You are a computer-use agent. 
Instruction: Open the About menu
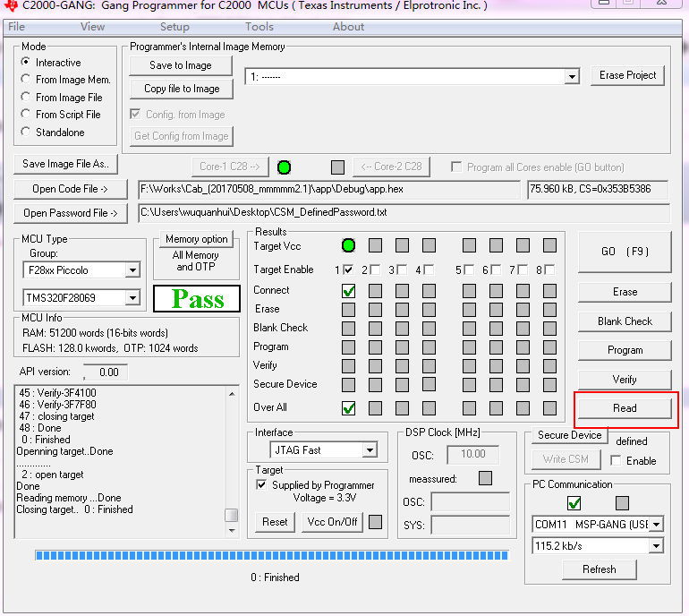tap(348, 27)
